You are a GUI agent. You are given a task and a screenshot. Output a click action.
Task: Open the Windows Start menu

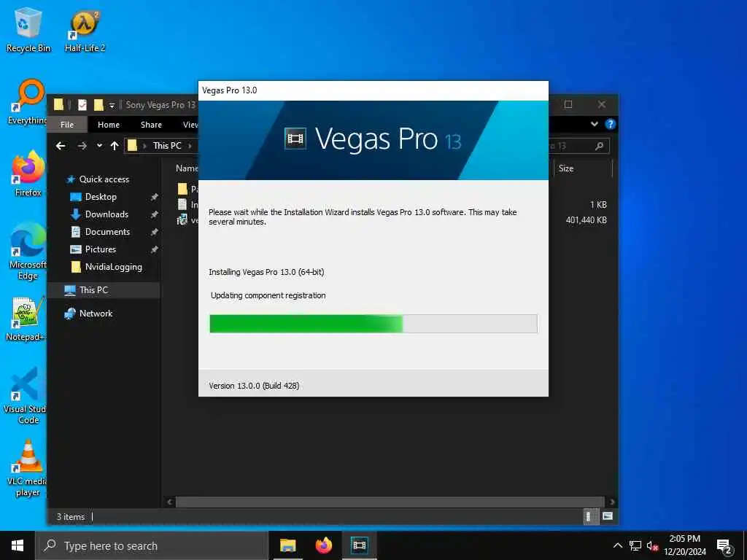[x=18, y=545]
